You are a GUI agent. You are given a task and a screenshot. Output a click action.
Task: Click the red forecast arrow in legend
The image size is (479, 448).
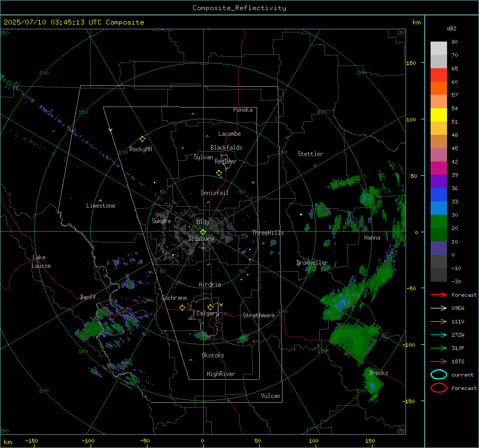(439, 295)
